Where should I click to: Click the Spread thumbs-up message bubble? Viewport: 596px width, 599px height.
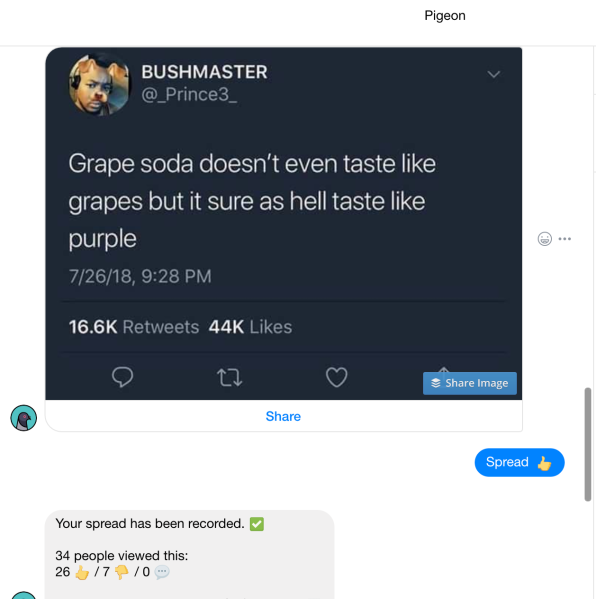click(519, 462)
